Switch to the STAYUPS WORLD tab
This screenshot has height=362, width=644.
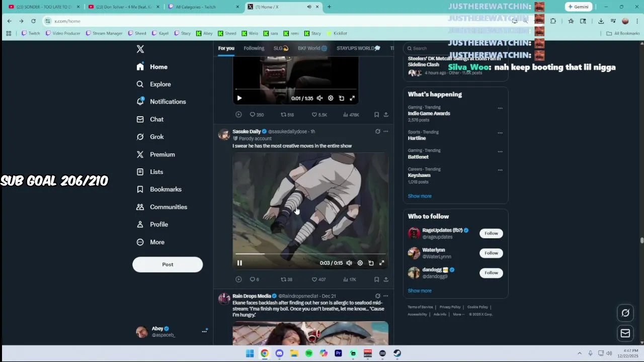(x=358, y=48)
